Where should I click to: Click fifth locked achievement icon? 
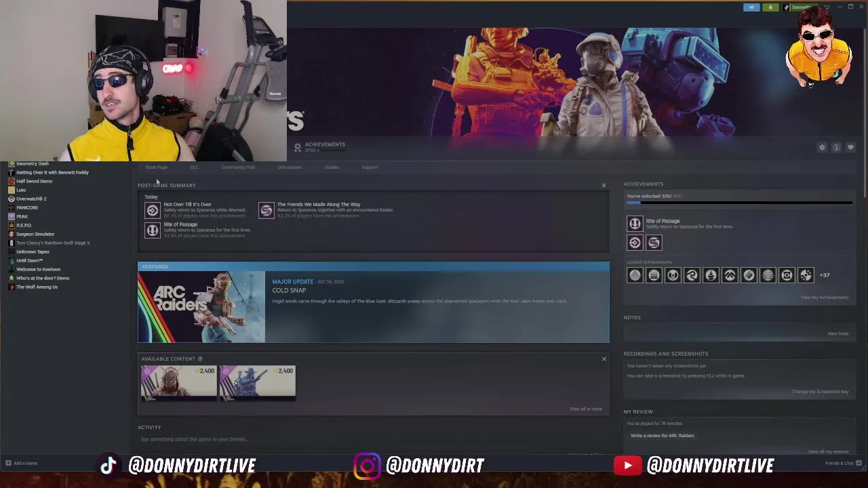coord(711,275)
